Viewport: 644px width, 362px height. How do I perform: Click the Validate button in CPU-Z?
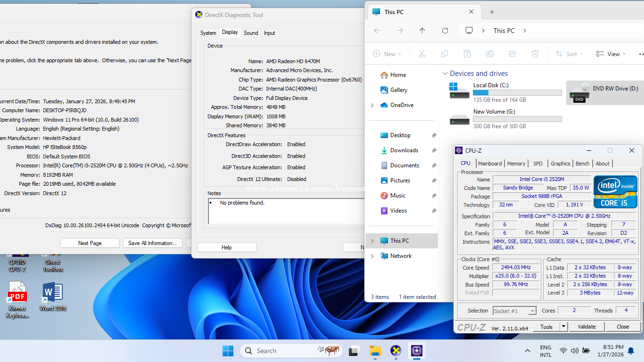coord(586,327)
